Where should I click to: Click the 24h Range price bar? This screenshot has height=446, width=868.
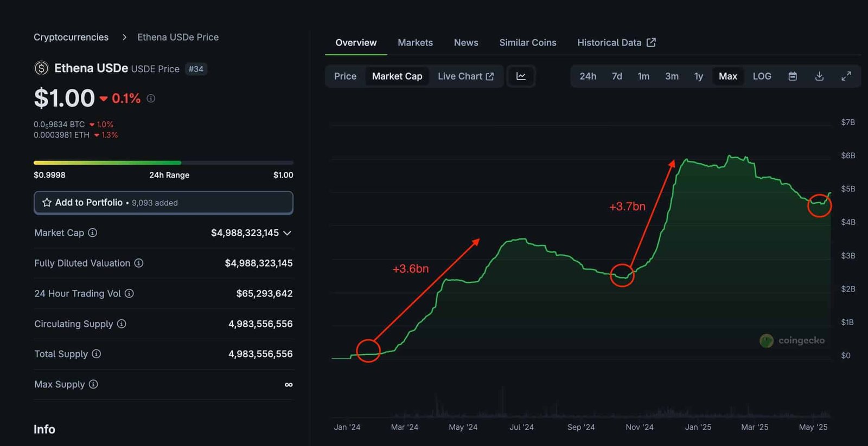[163, 163]
